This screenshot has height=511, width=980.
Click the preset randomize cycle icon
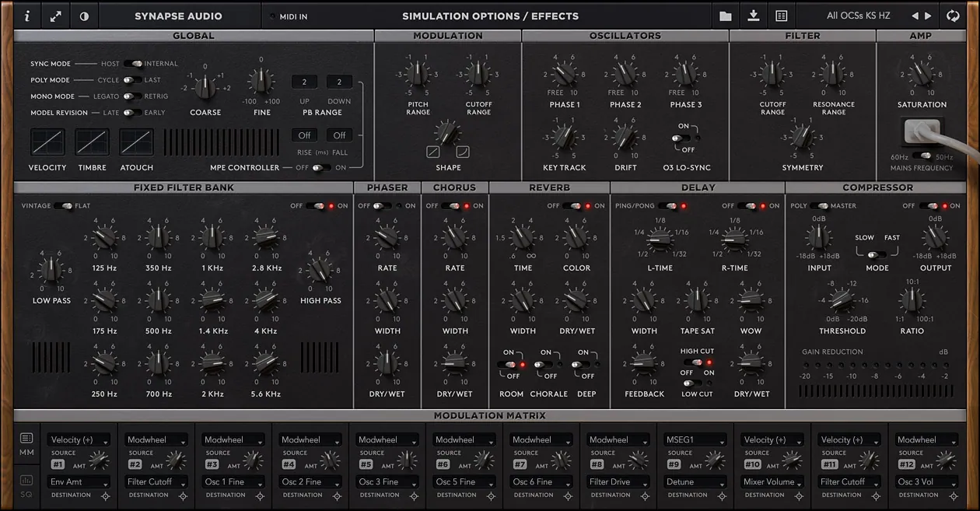tap(954, 15)
